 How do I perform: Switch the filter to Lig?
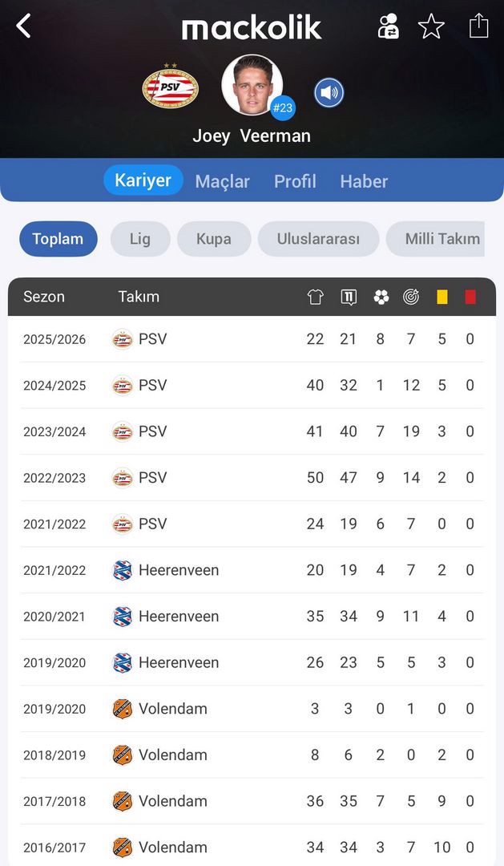point(140,239)
